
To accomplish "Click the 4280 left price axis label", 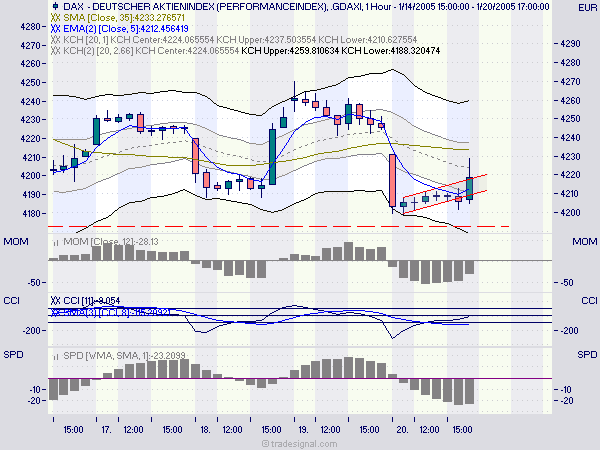I will tap(30, 27).
